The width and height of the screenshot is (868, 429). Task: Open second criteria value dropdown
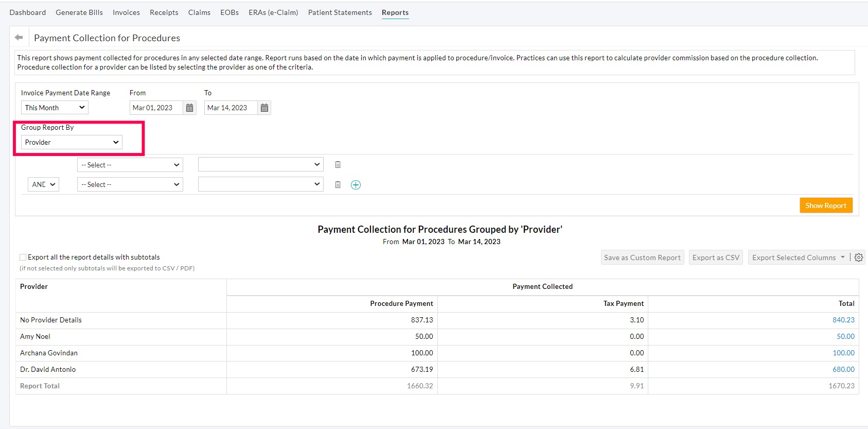[x=260, y=184]
